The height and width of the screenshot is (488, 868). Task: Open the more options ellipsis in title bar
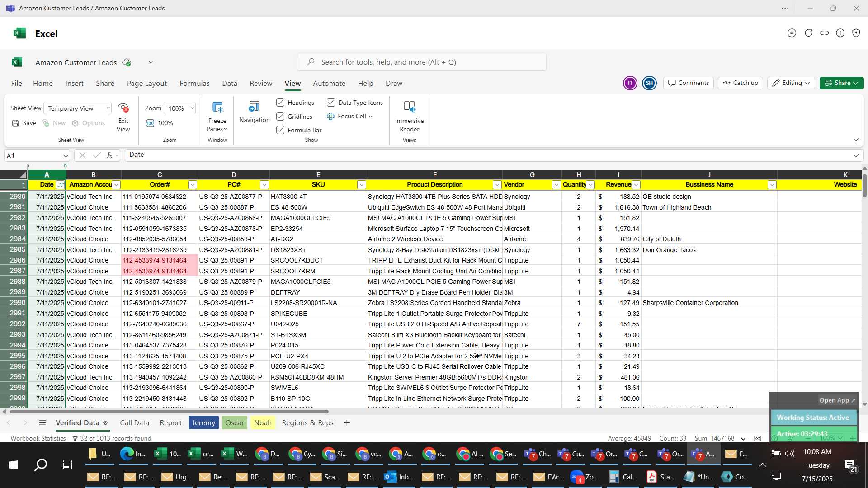pos(785,8)
